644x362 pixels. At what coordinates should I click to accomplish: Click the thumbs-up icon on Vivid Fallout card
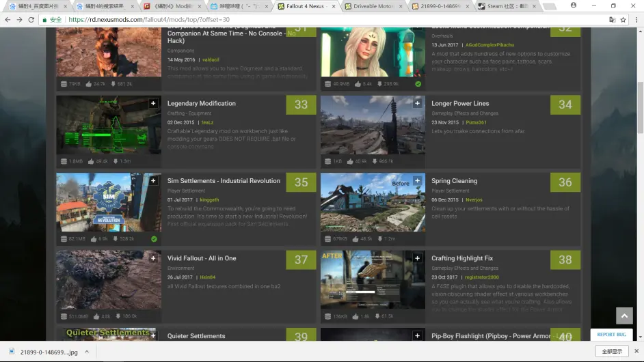coord(96,316)
